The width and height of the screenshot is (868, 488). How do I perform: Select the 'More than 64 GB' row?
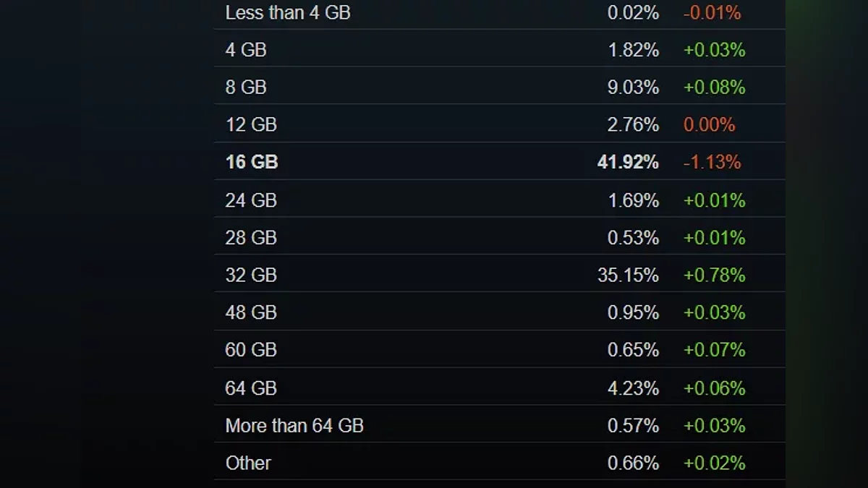tap(294, 426)
